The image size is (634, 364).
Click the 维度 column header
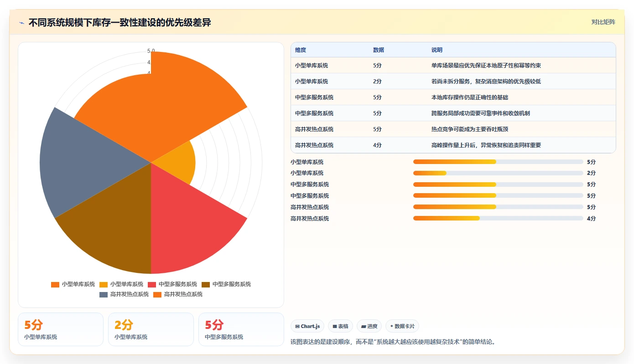pyautogui.click(x=301, y=50)
